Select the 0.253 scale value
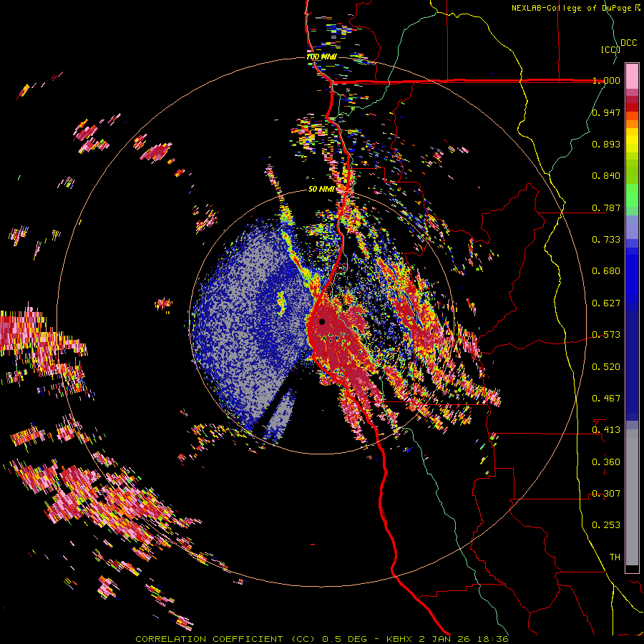Screen dimensions: 644x644 point(606,525)
